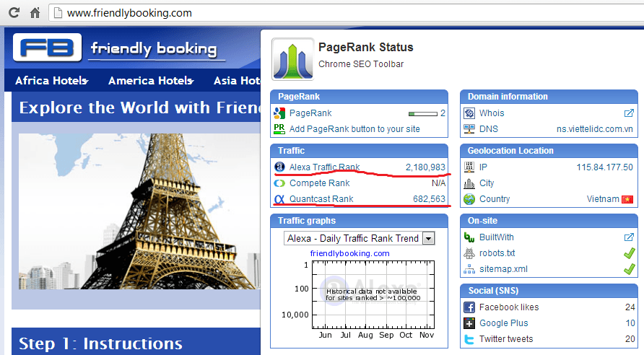The height and width of the screenshot is (355, 644).
Task: Open the Alexa Traffic Rank link
Action: click(x=324, y=167)
